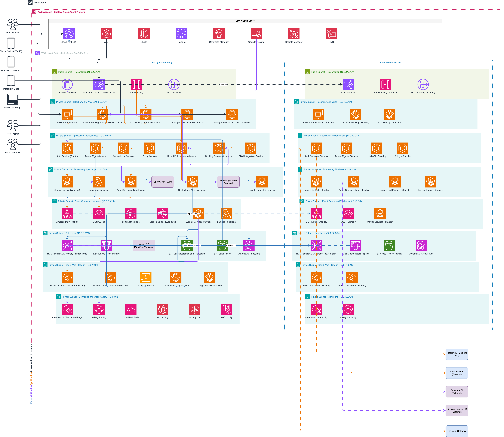Click the SQS Queue icon
Screen dimensions: 504x437
coord(99,214)
